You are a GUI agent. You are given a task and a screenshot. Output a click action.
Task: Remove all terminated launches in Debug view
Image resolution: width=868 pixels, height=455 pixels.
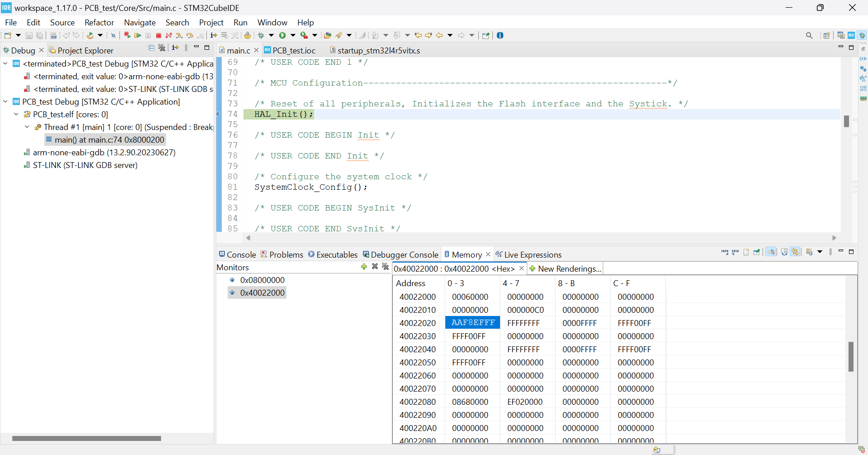point(162,48)
